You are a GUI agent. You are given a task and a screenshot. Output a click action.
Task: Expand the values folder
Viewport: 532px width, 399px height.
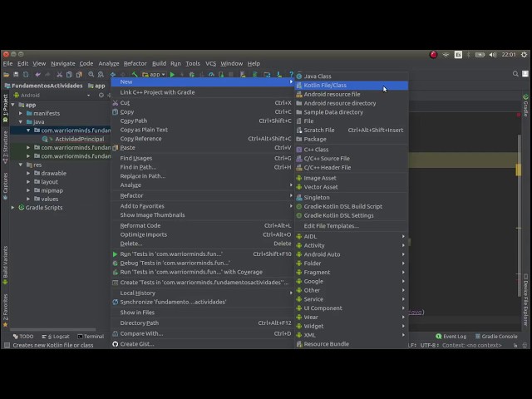click(x=28, y=199)
